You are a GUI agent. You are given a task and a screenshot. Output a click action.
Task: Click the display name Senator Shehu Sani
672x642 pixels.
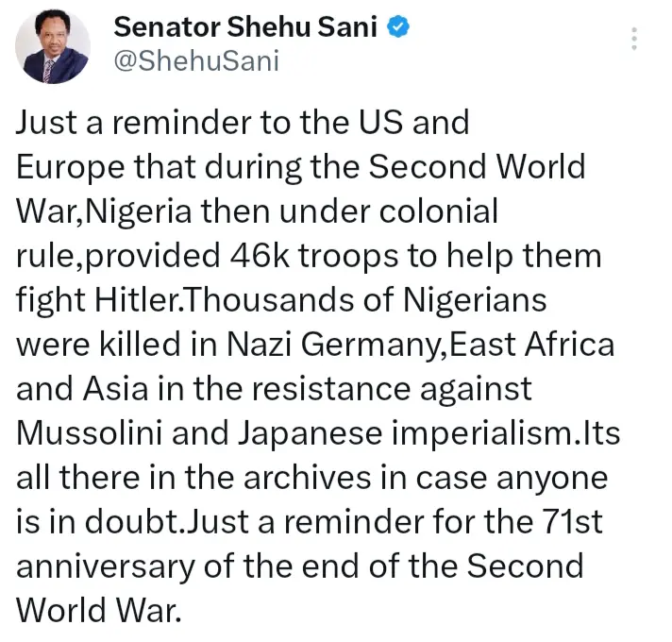click(x=245, y=27)
